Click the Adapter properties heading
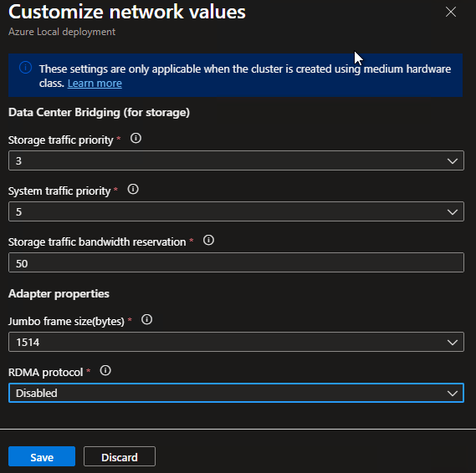This screenshot has width=476, height=473. tap(59, 293)
